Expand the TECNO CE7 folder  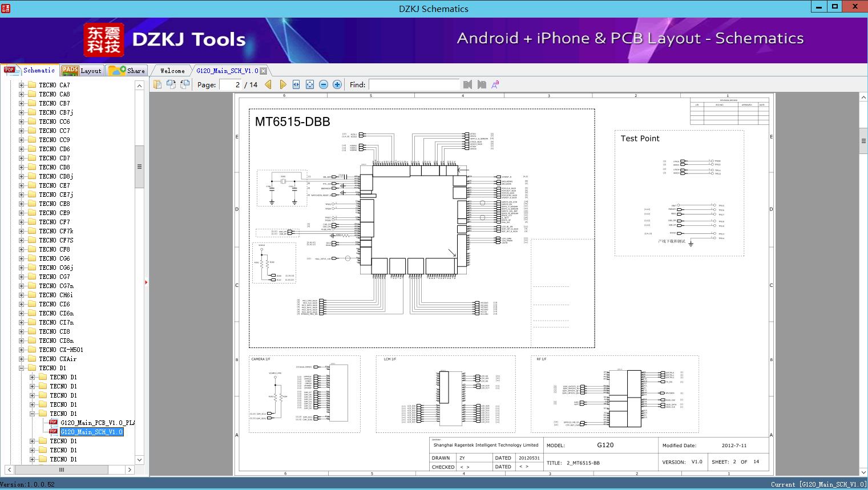[x=22, y=185]
